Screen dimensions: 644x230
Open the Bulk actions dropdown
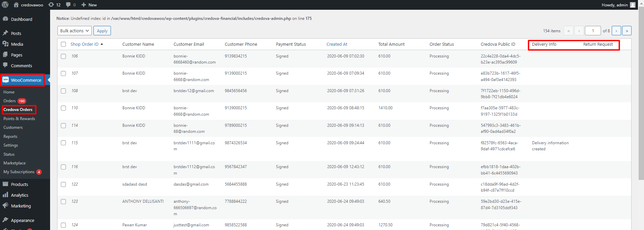point(74,31)
